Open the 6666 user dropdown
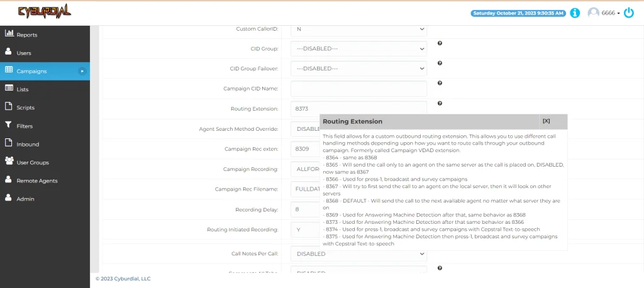 pyautogui.click(x=611, y=13)
